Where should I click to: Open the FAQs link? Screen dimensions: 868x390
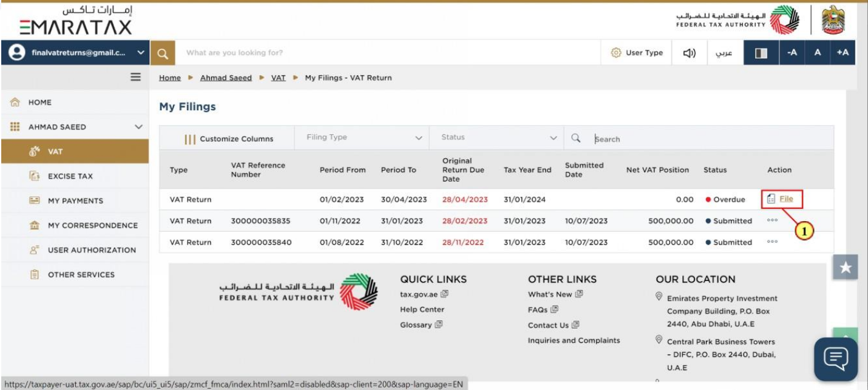[543, 309]
